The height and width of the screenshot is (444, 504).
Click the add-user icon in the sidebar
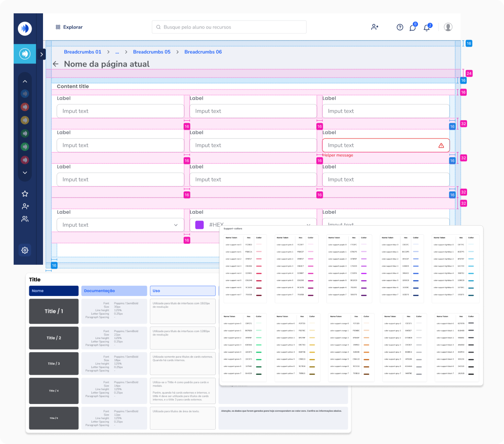25,206
